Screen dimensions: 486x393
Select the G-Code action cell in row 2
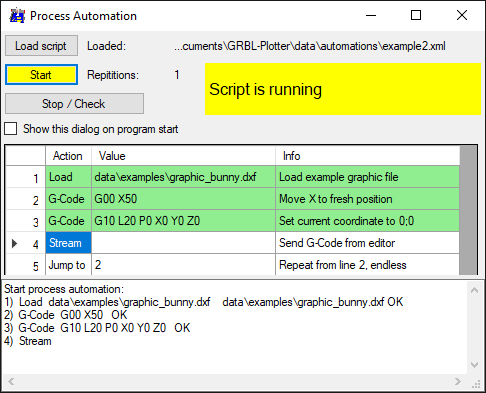click(68, 199)
